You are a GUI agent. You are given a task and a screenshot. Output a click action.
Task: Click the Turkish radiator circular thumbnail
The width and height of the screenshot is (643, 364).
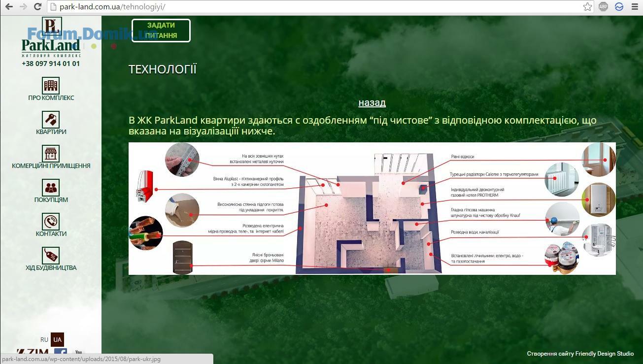click(562, 179)
